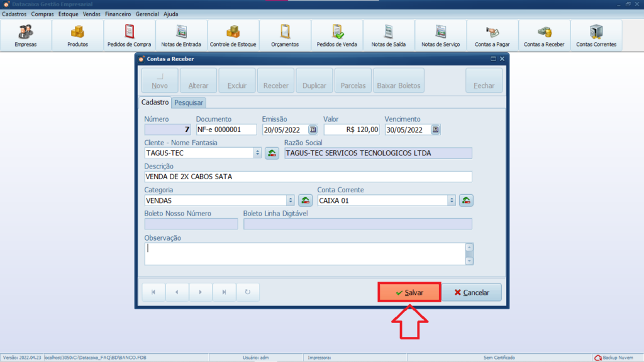
Task: Expand the Cliente Nome Fantasia dropdown
Action: pyautogui.click(x=257, y=153)
